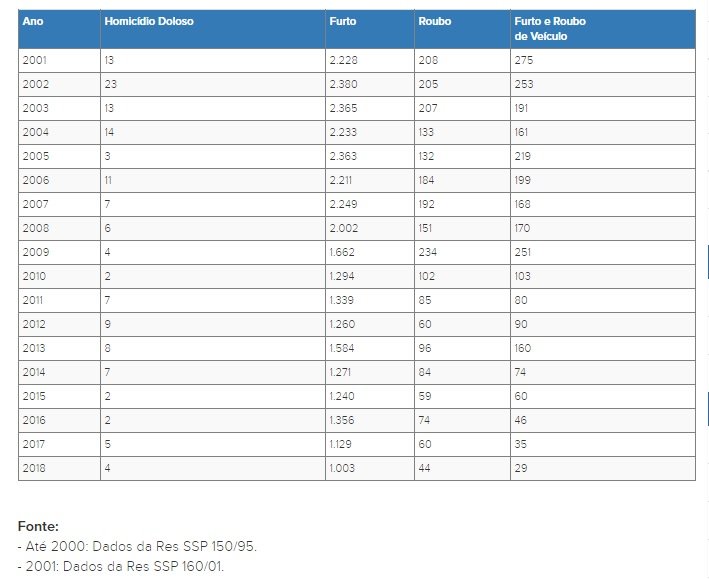Click the Roubo value 44

(x=427, y=468)
